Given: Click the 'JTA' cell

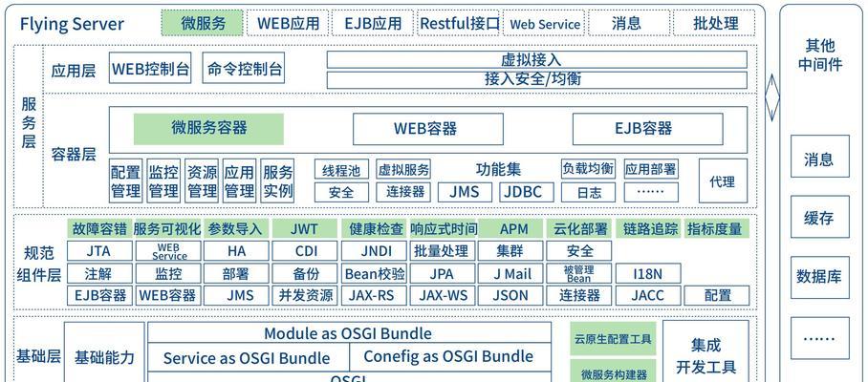Looking at the screenshot, I should click(99, 251).
